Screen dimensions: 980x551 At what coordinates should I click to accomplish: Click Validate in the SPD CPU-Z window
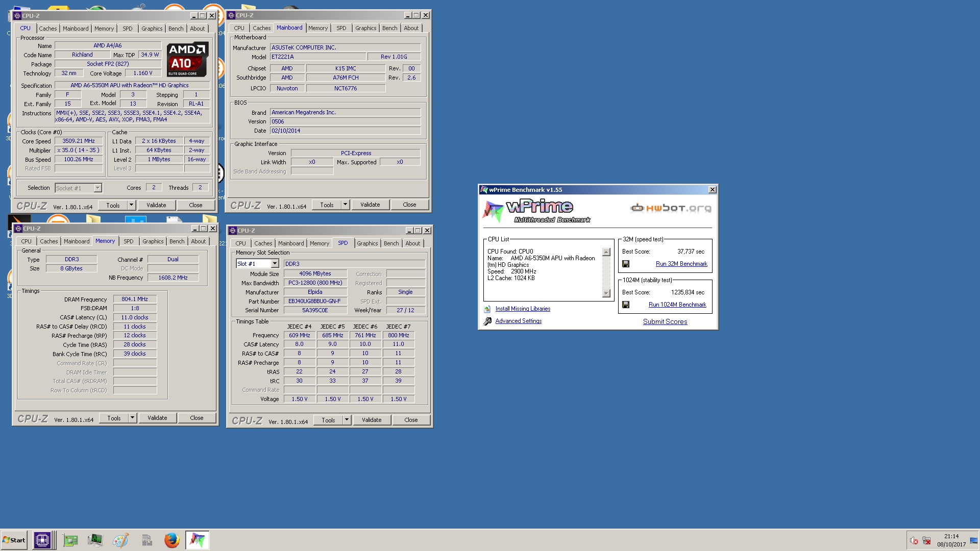pos(372,420)
